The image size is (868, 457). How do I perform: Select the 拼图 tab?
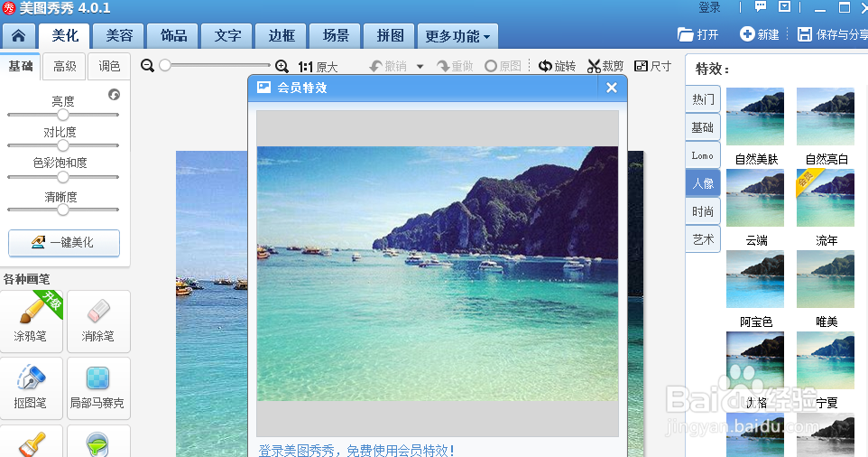pyautogui.click(x=390, y=36)
